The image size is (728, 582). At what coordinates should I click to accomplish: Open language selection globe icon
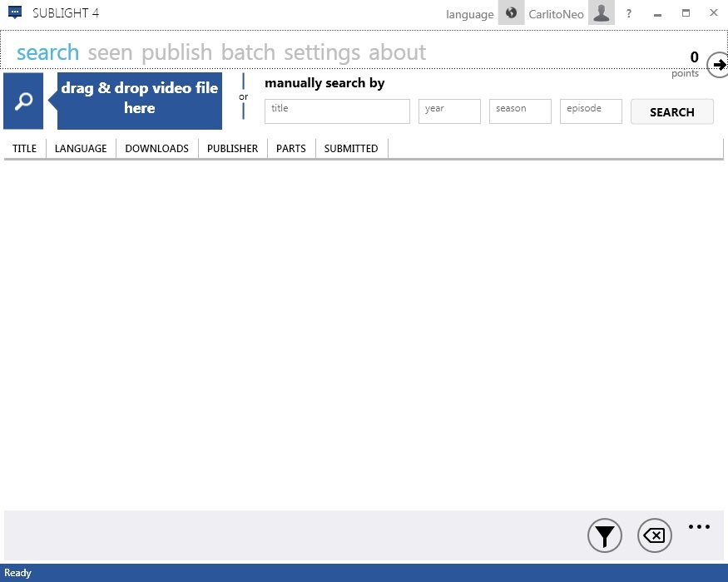click(511, 13)
